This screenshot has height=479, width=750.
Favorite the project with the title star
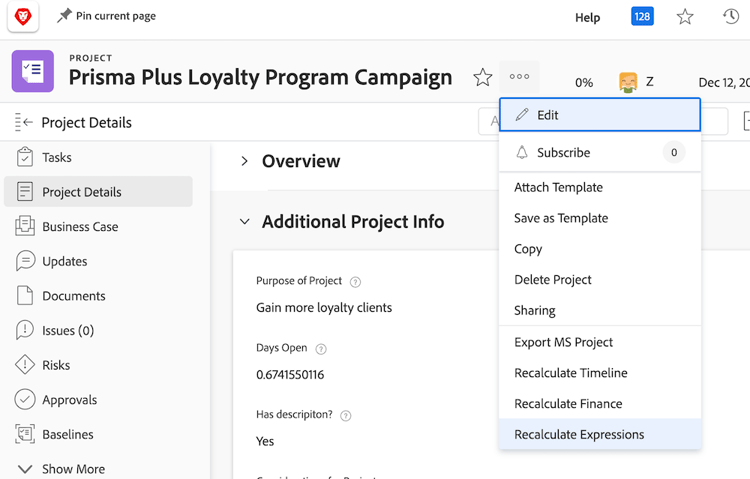pyautogui.click(x=483, y=77)
